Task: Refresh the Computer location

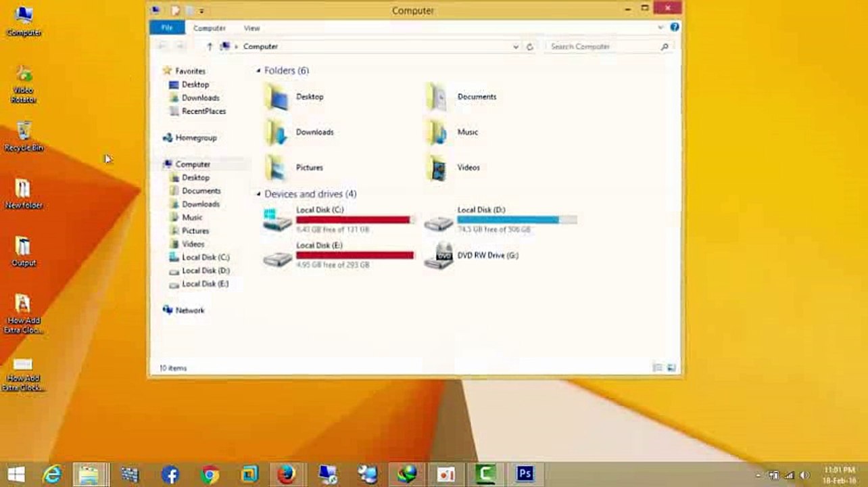Action: tap(530, 47)
